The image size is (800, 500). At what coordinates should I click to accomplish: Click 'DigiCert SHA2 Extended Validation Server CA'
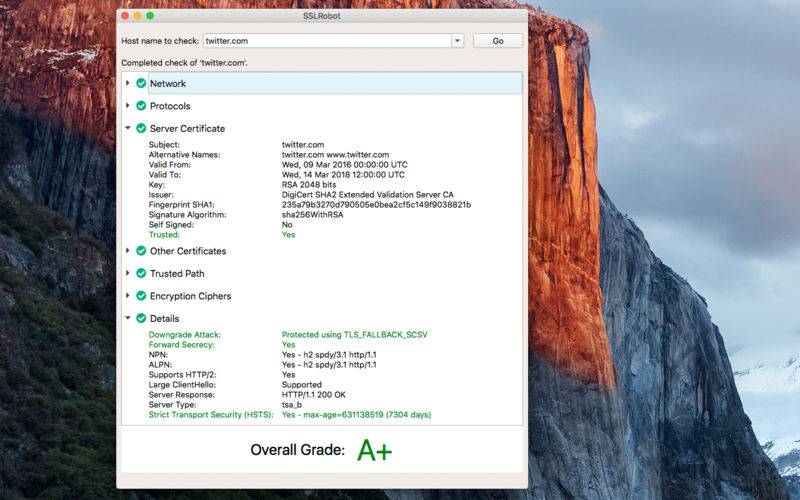click(367, 194)
